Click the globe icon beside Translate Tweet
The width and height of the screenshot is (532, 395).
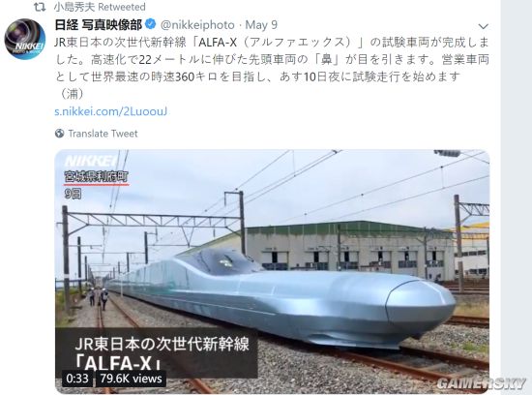pos(59,134)
